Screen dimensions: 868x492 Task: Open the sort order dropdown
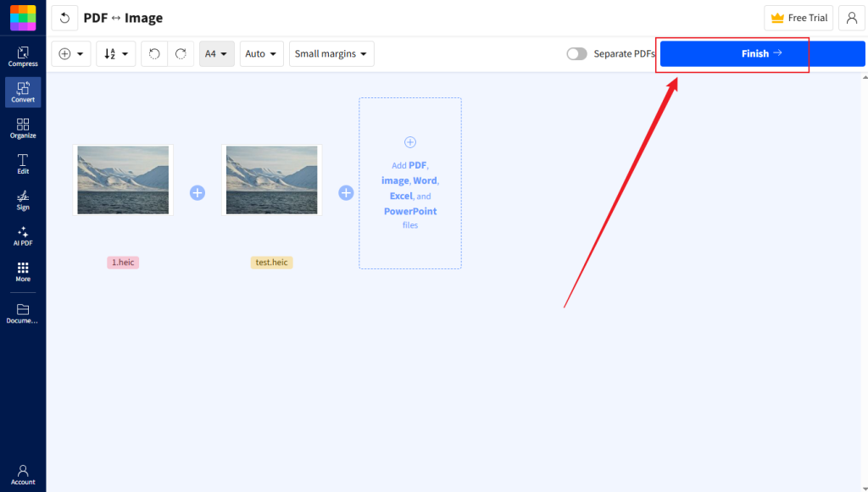[115, 53]
